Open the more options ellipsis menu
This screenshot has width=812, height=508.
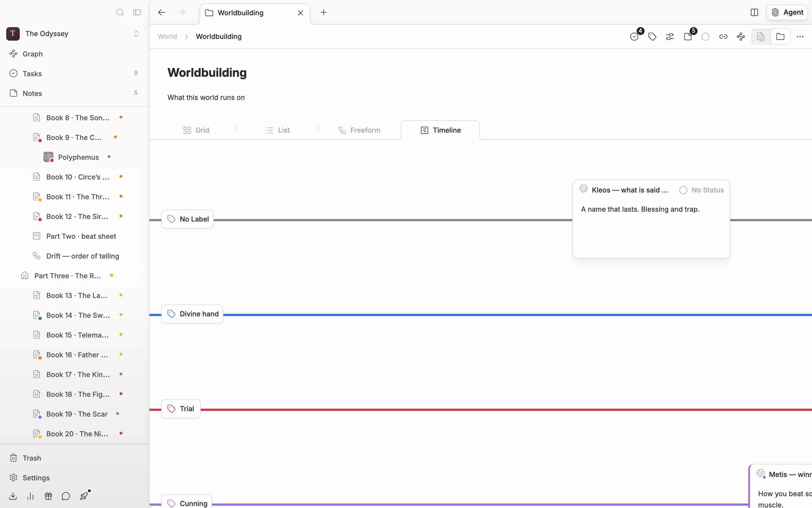click(x=800, y=37)
